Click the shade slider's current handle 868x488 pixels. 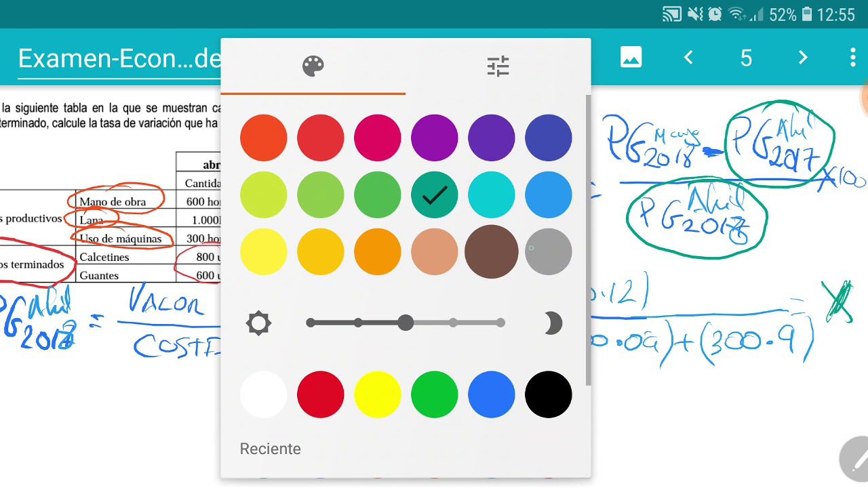(x=406, y=323)
